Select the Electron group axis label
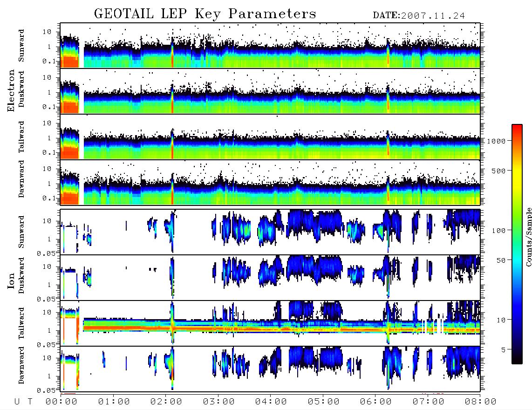The height and width of the screenshot is (410, 532). (11, 91)
